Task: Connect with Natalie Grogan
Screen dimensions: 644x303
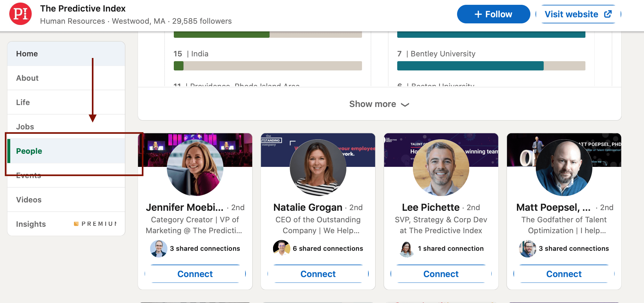Action: [x=318, y=274]
